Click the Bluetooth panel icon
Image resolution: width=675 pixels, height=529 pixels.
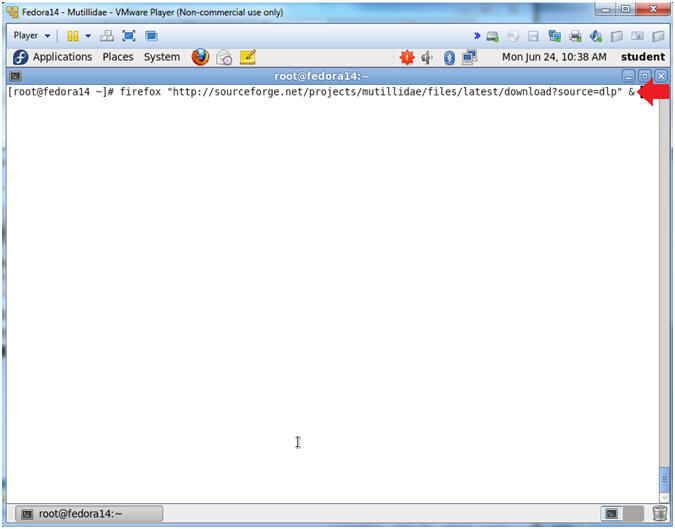[x=449, y=57]
